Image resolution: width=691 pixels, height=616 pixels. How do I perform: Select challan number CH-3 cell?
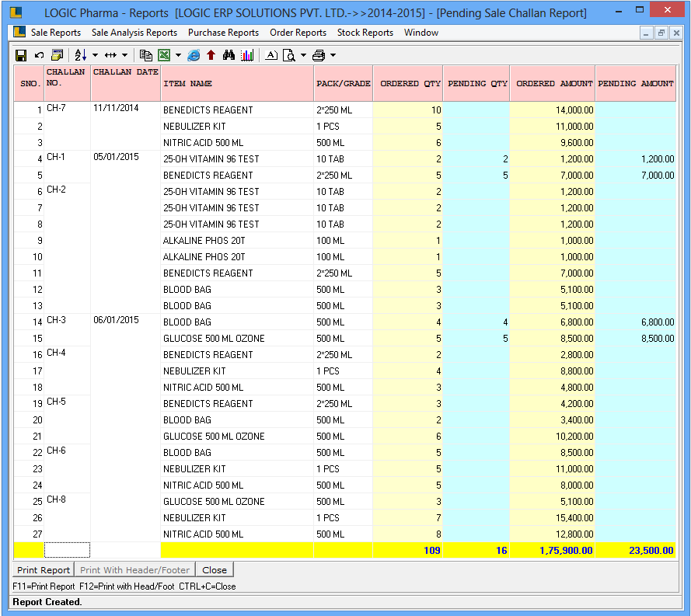[68, 330]
